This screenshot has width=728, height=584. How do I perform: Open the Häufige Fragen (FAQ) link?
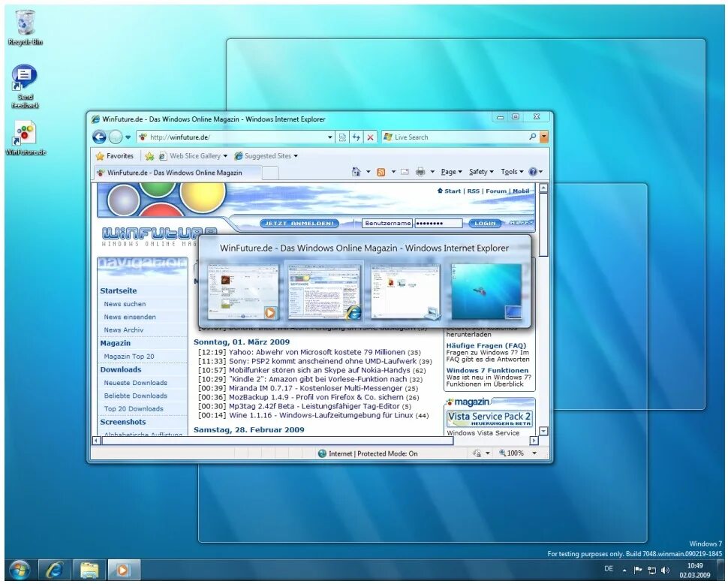point(486,346)
